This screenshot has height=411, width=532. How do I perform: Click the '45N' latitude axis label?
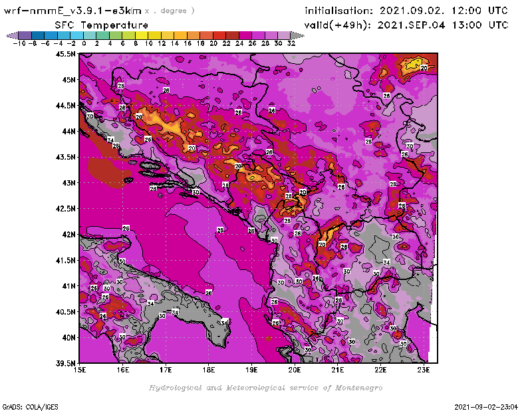click(x=68, y=80)
